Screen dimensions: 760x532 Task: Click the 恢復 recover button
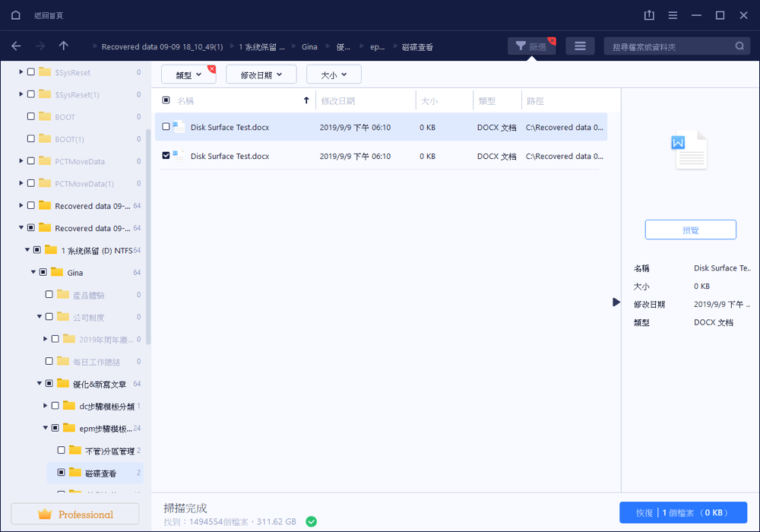(683, 512)
